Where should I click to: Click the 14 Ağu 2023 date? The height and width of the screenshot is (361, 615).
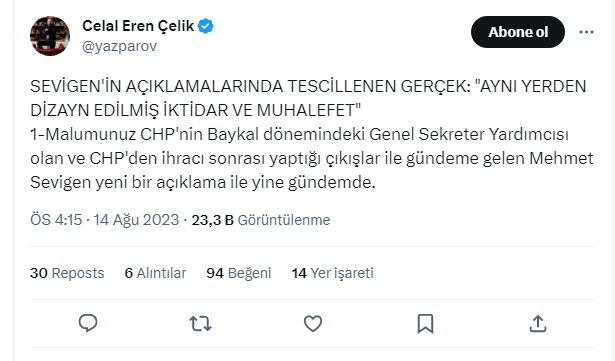[136, 220]
